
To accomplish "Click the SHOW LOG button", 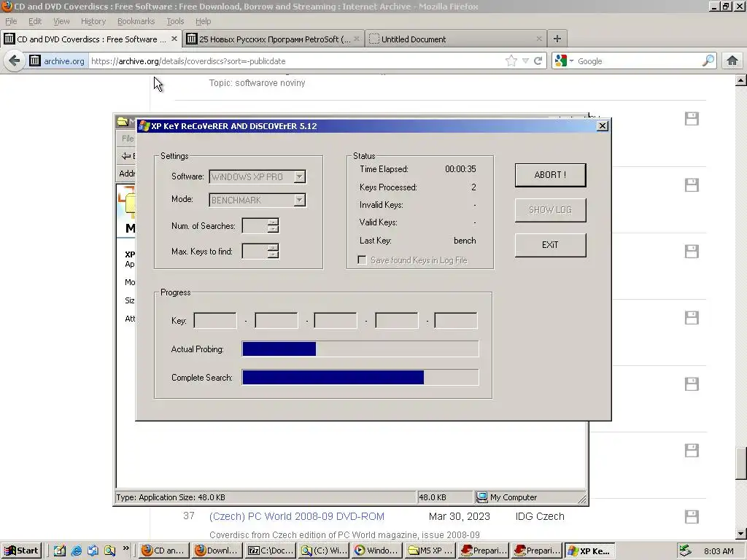I will click(550, 210).
